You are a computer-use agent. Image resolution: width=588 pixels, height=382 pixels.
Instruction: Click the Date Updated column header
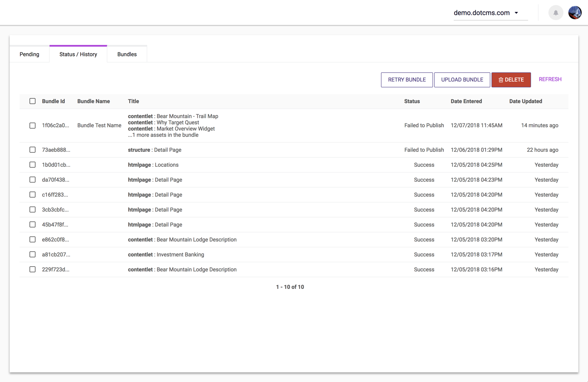click(525, 101)
